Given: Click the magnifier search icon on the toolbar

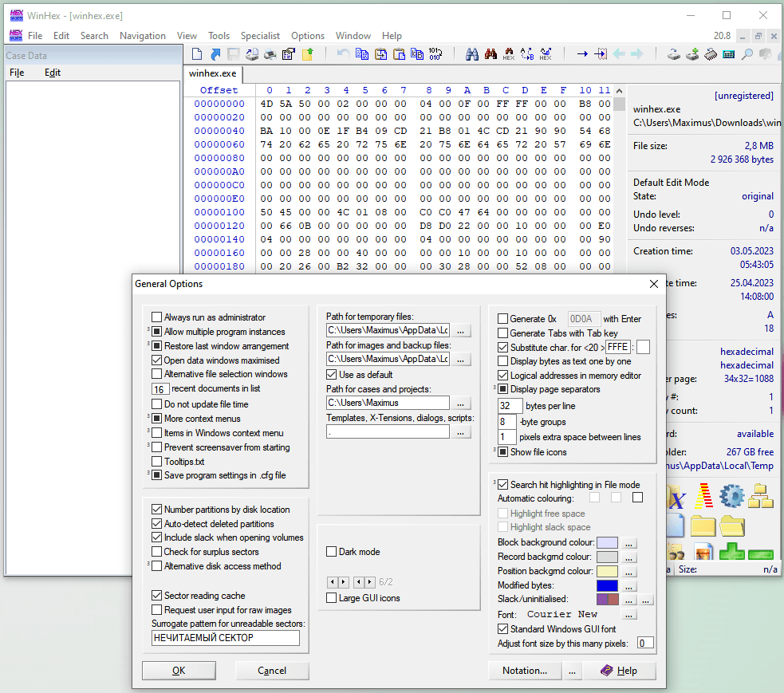Looking at the screenshot, I should click(x=746, y=54).
